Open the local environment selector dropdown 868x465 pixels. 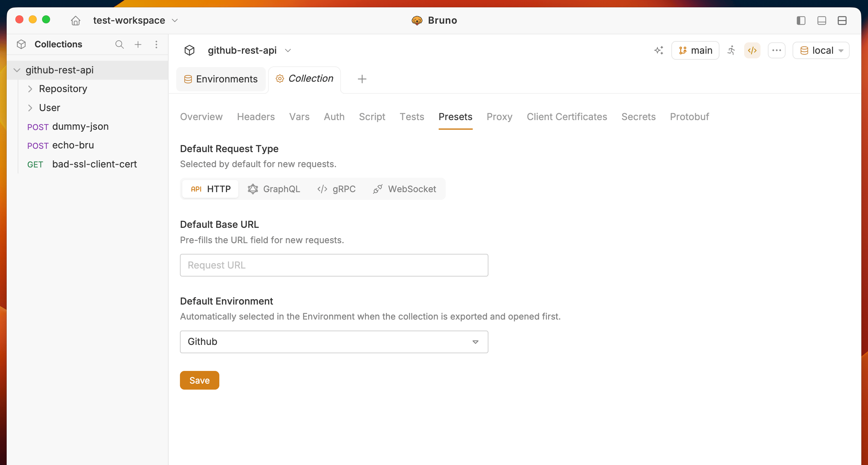[x=821, y=50]
